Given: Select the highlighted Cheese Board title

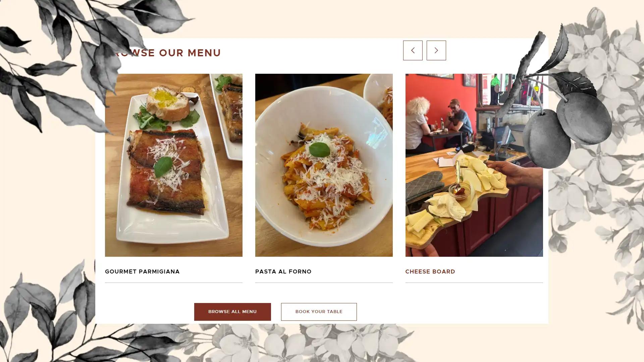Looking at the screenshot, I should pos(430,271).
